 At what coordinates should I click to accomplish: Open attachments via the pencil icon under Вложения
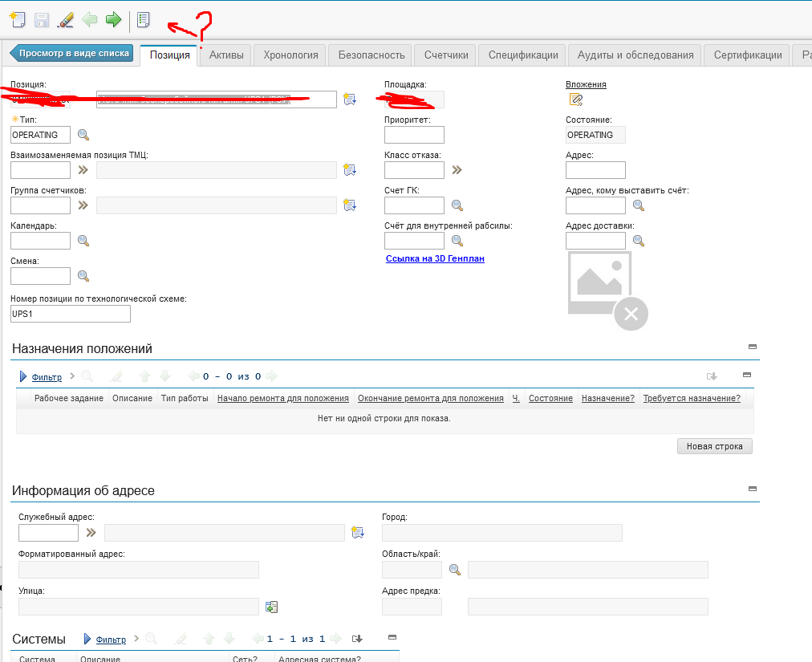(x=575, y=100)
